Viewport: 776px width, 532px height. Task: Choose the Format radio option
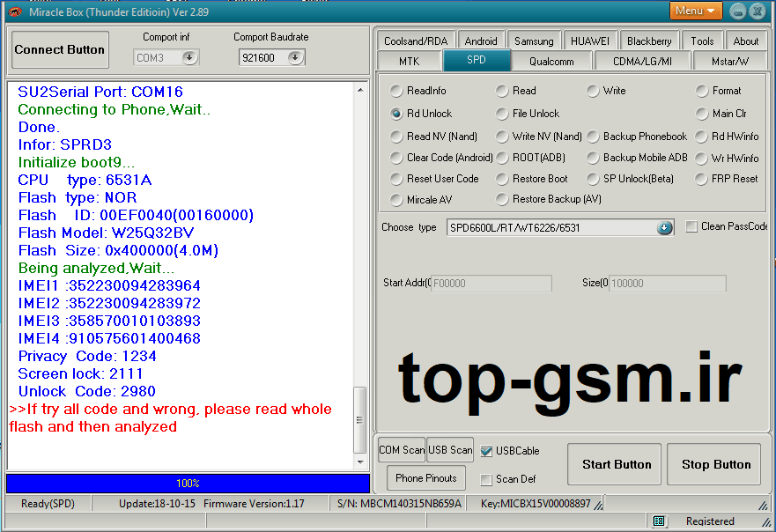[x=701, y=91]
